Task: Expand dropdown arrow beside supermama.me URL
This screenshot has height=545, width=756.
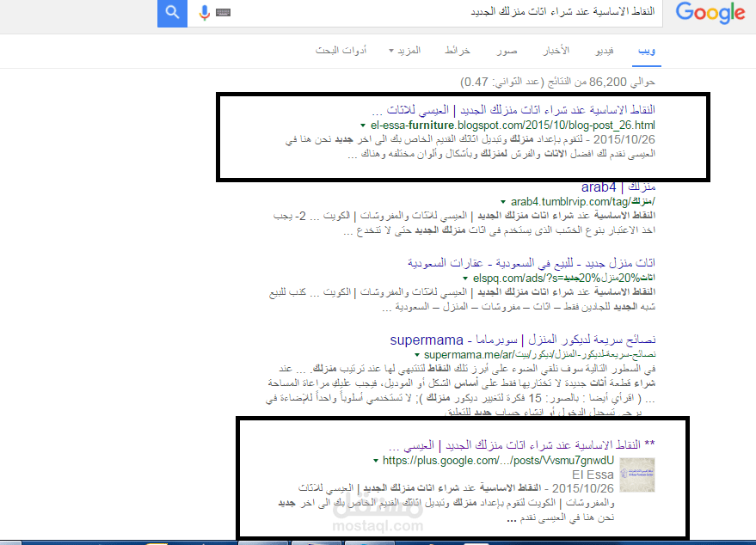Action: 417,355
